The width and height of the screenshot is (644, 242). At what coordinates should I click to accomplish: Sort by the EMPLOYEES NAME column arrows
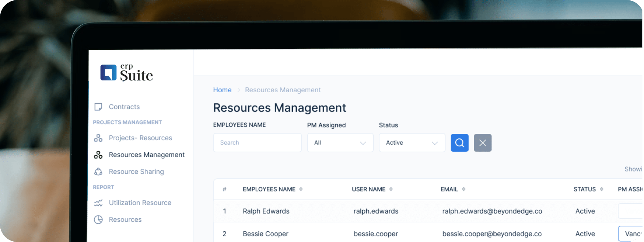[x=301, y=189]
